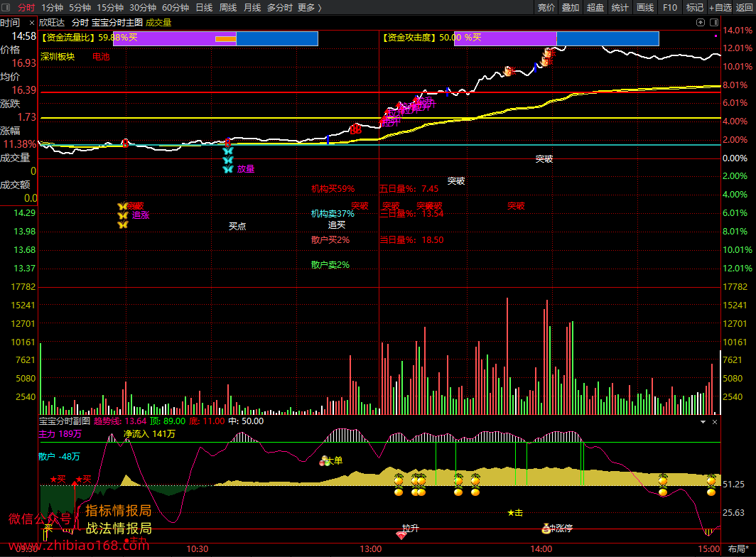Switch to the 15分钟 chart tab

tap(110, 7)
